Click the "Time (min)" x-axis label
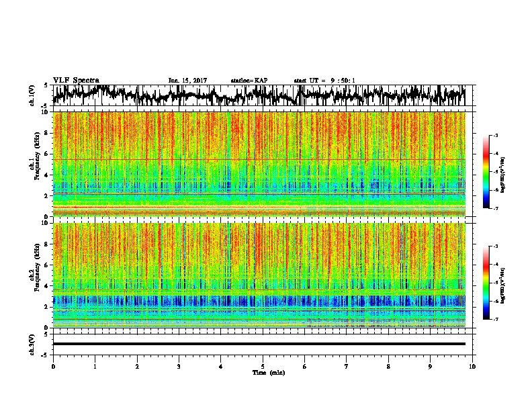 coord(269,373)
